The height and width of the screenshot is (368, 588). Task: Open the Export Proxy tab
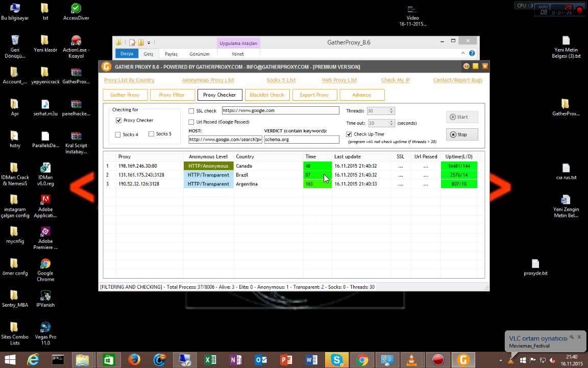coord(314,95)
